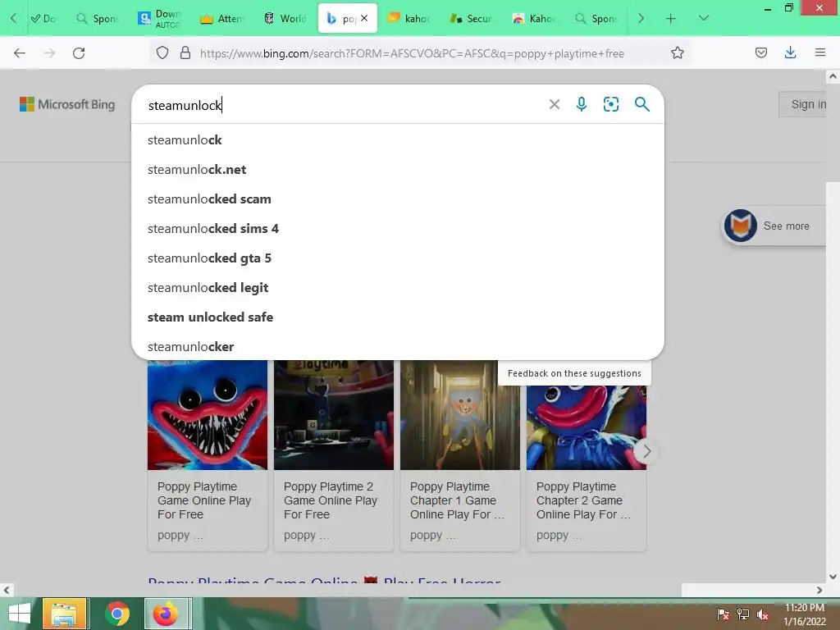Advance carousel with next arrow

coord(646,451)
